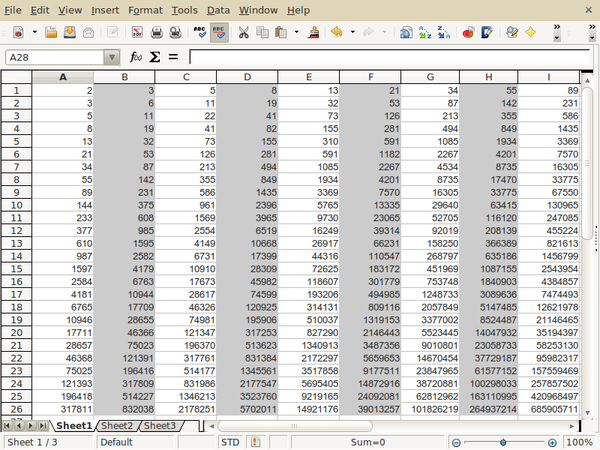Sort Descending Z-A icon
Screen dimensions: 600x450
[444, 33]
